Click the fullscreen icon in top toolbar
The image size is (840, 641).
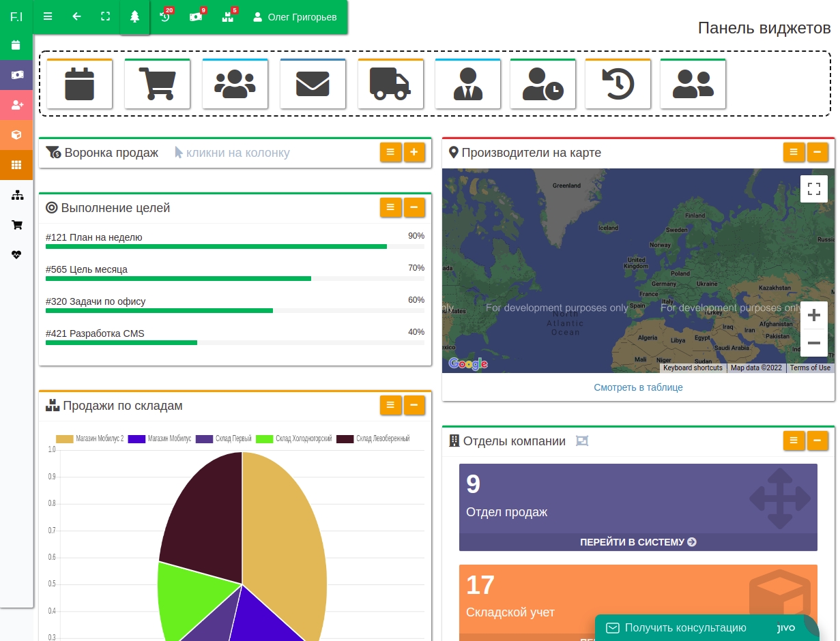click(105, 17)
